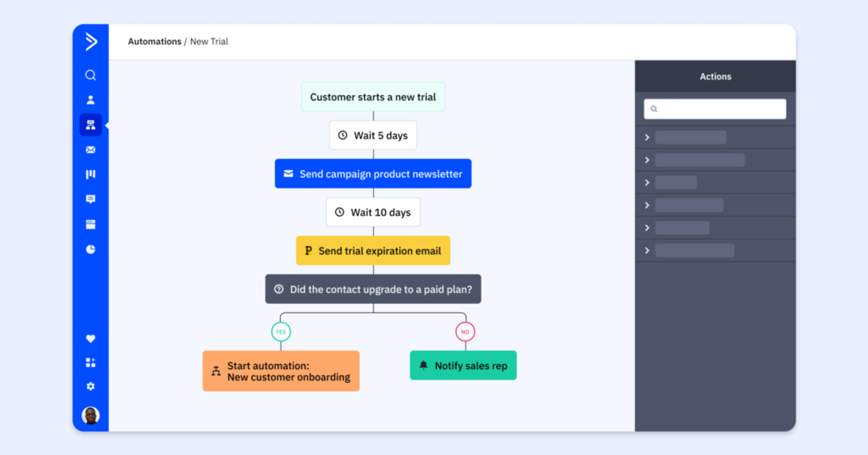Open the Deals pipeline board icon
The height and width of the screenshot is (455, 868).
91,174
